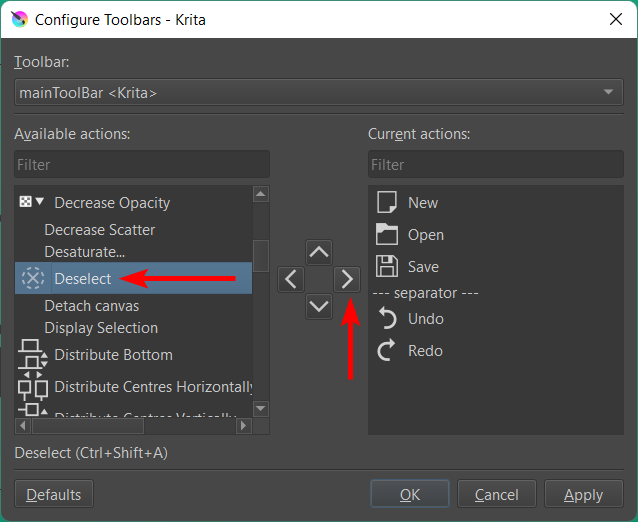Click the move left arrow button
638x522 pixels.
(x=290, y=279)
